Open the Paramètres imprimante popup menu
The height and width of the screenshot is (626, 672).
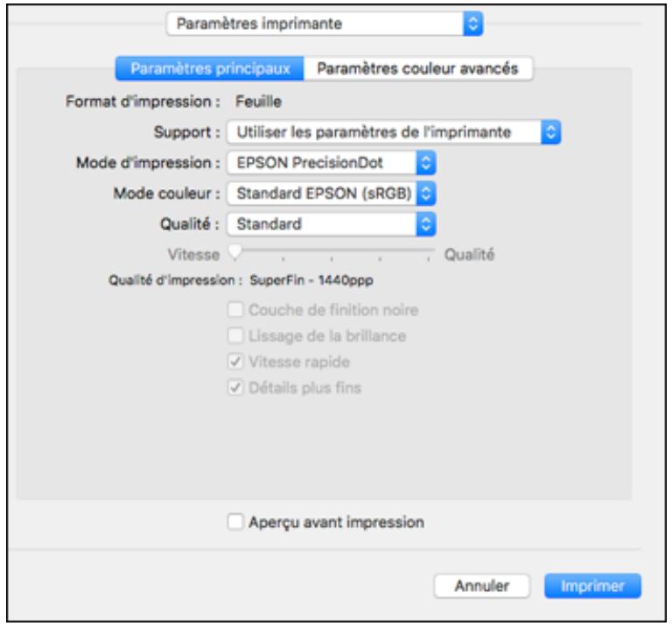point(324,24)
